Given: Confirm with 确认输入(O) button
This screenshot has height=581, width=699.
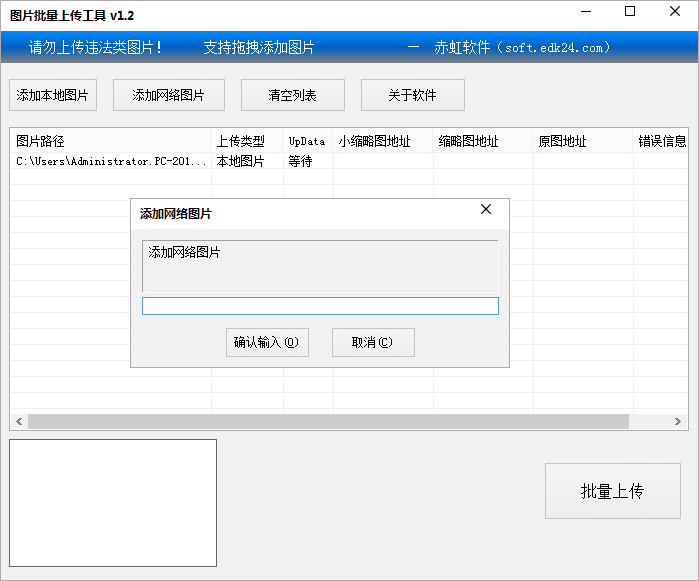Looking at the screenshot, I should (x=267, y=342).
